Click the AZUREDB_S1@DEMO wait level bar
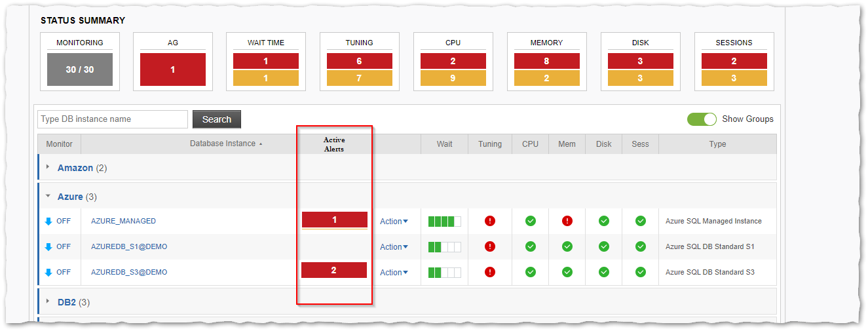This screenshot has height=331, width=868. pos(445,247)
